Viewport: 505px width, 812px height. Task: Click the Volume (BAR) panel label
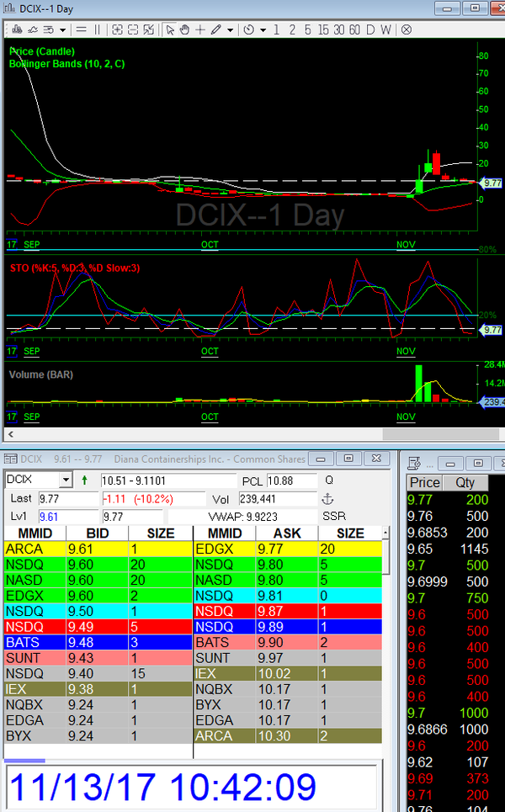pos(41,374)
